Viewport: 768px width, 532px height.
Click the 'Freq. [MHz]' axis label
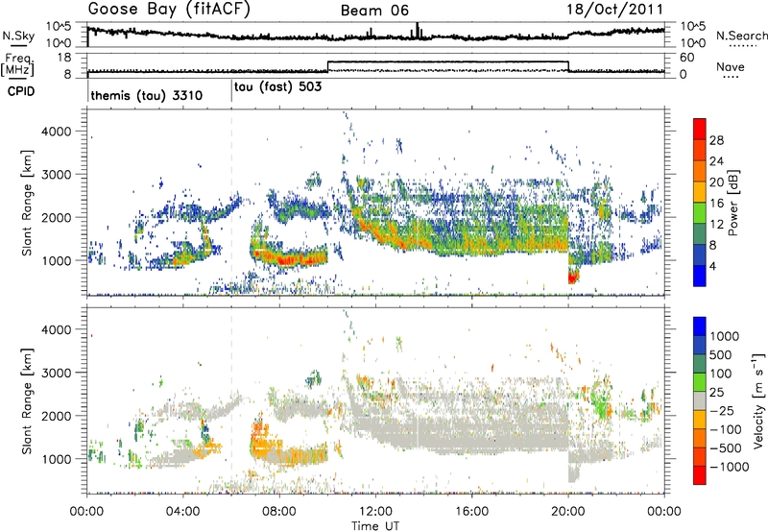point(17,65)
